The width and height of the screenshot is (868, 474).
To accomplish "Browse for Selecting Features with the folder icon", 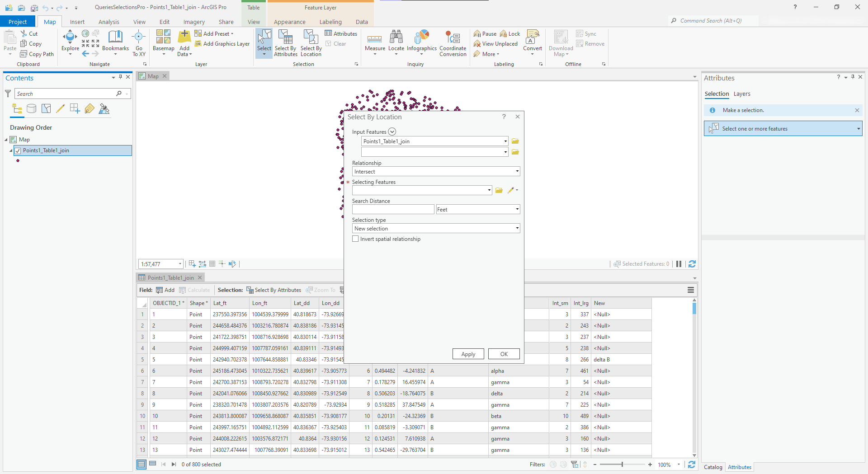I will (x=499, y=190).
